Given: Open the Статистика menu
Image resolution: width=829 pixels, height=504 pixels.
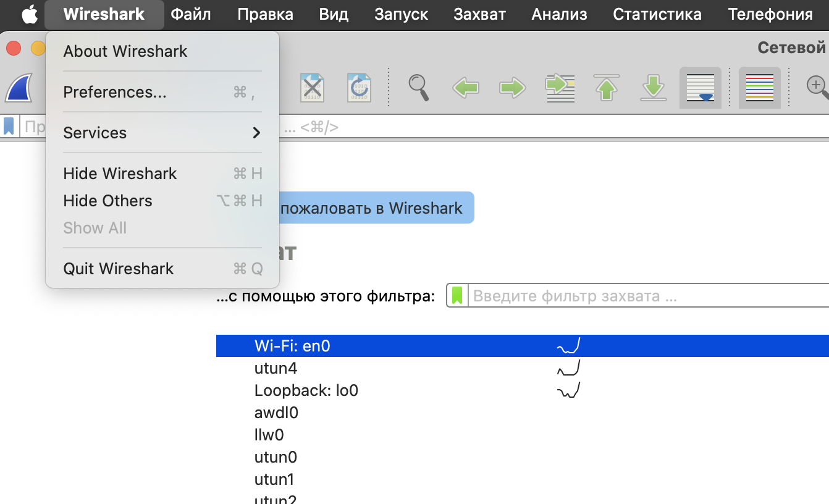Looking at the screenshot, I should pyautogui.click(x=657, y=14).
